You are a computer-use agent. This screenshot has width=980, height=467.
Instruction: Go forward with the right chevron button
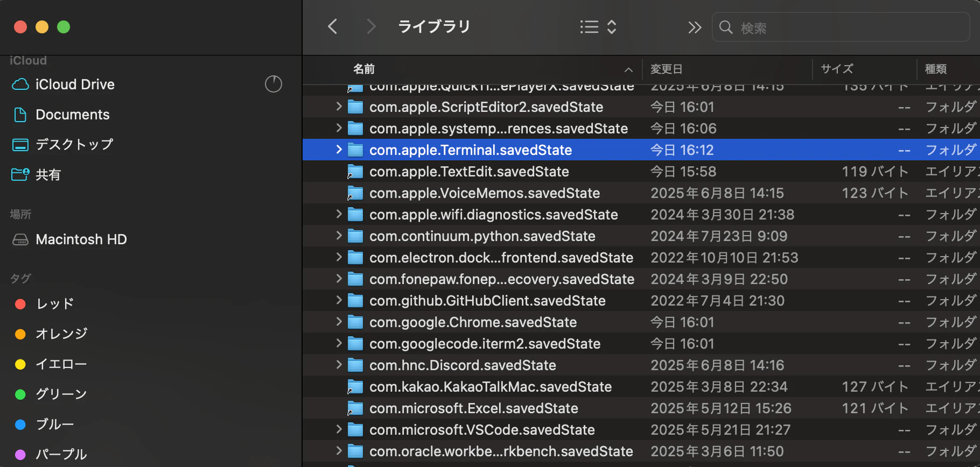tap(371, 26)
